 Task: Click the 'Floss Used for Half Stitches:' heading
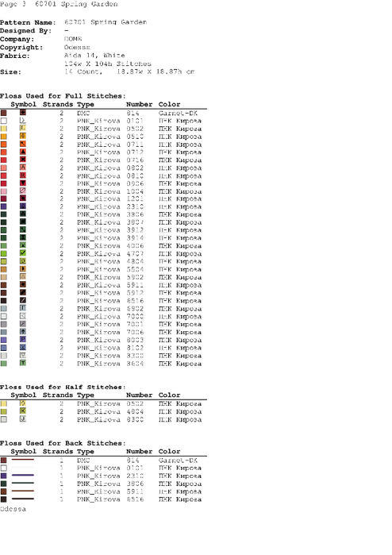[63, 387]
